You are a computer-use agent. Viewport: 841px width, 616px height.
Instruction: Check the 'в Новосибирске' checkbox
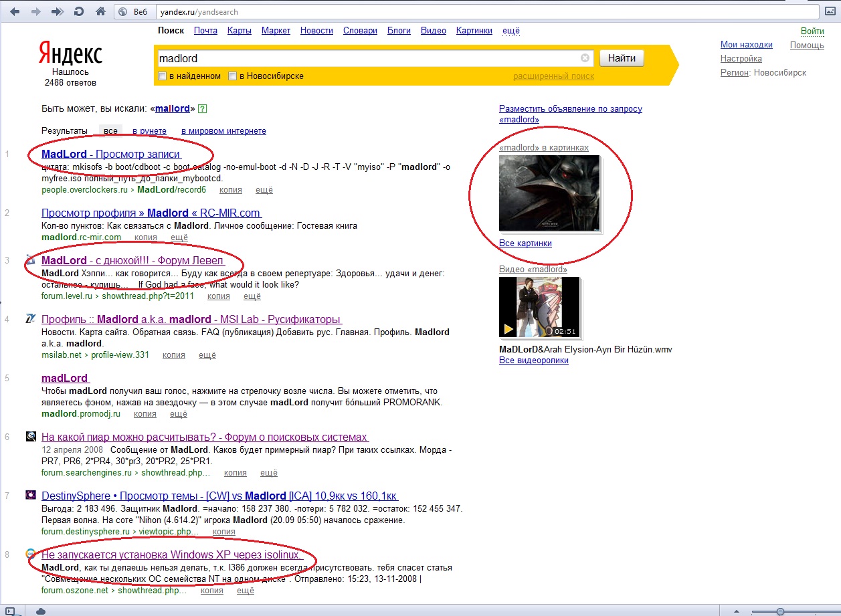[233, 76]
